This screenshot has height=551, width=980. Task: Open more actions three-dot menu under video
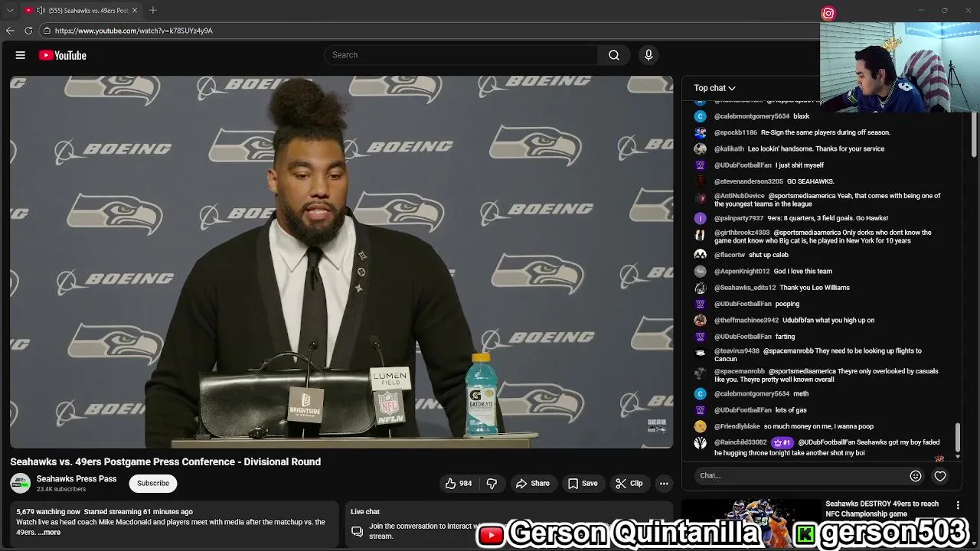point(664,483)
